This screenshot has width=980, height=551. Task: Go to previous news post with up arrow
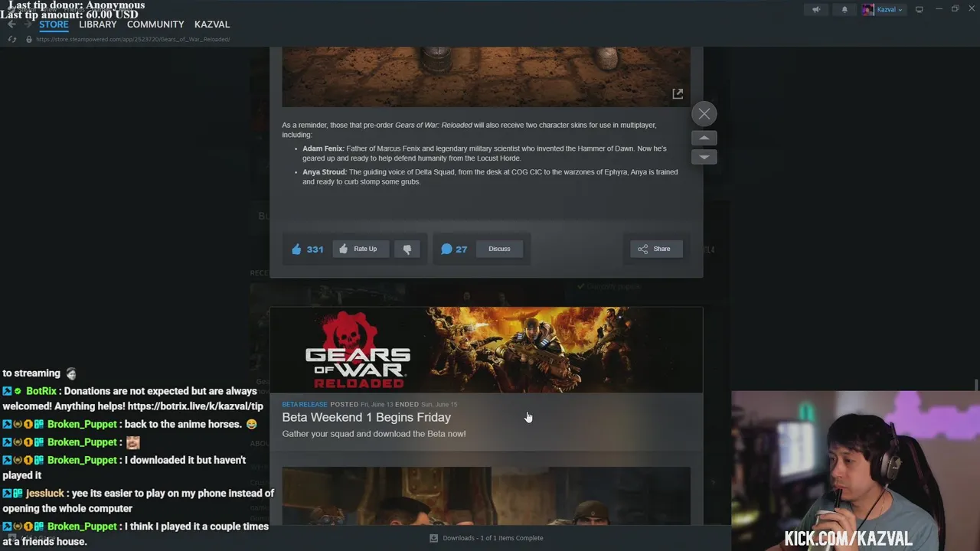pos(704,139)
